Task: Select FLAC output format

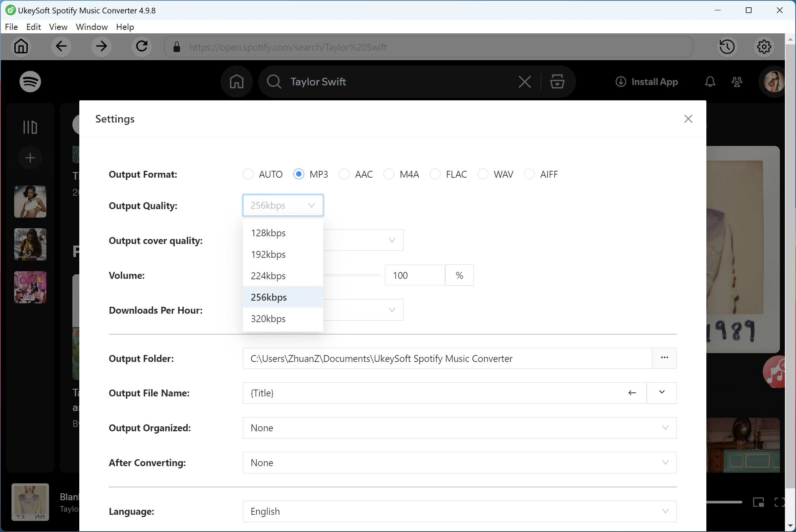Action: tap(435, 174)
